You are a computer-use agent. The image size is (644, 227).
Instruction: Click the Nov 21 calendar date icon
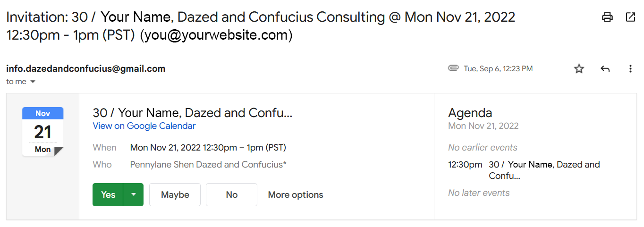(42, 132)
